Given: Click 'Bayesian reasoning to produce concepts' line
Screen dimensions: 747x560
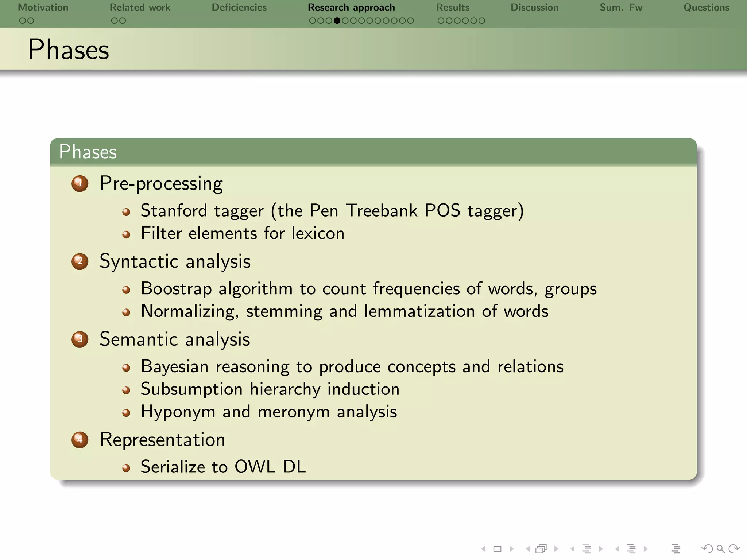Looking at the screenshot, I should coord(352,367).
